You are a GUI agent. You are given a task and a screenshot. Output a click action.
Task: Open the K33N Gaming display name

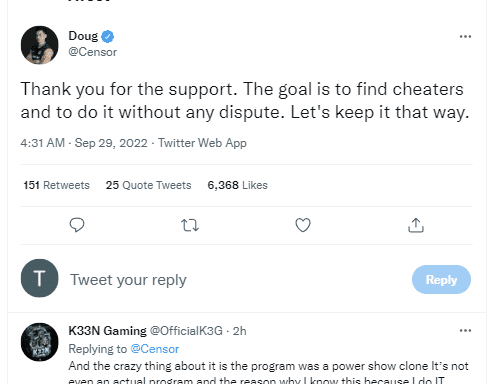pyautogui.click(x=107, y=331)
